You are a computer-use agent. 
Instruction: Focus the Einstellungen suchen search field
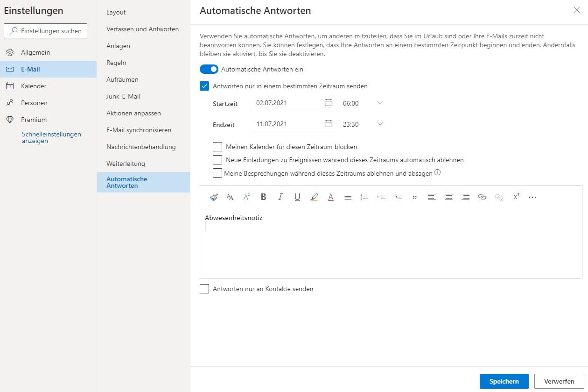[45, 31]
